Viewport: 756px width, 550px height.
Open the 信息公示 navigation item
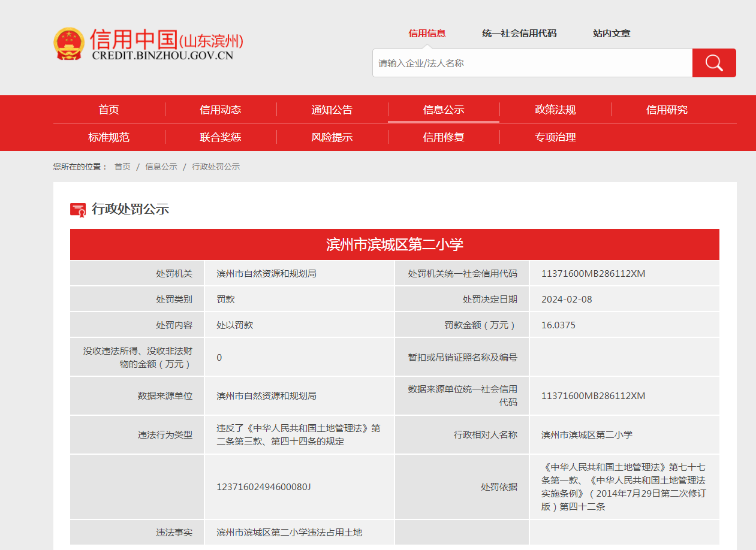tap(443, 110)
